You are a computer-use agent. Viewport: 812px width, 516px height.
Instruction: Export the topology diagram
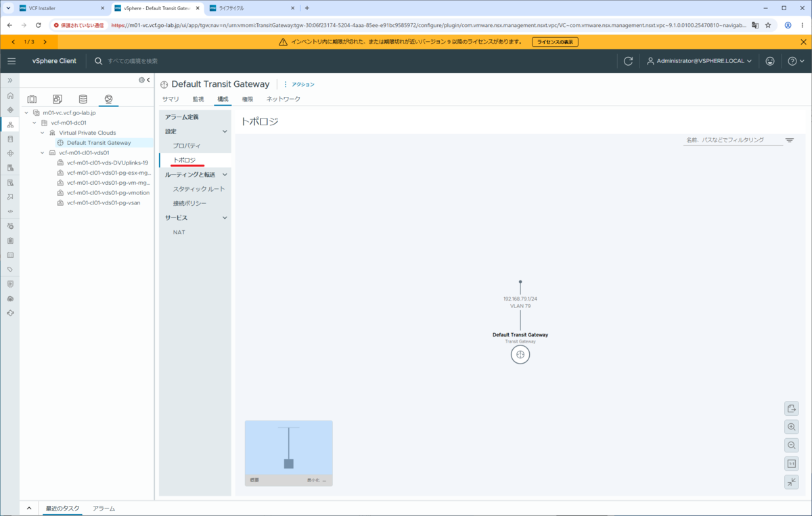792,408
